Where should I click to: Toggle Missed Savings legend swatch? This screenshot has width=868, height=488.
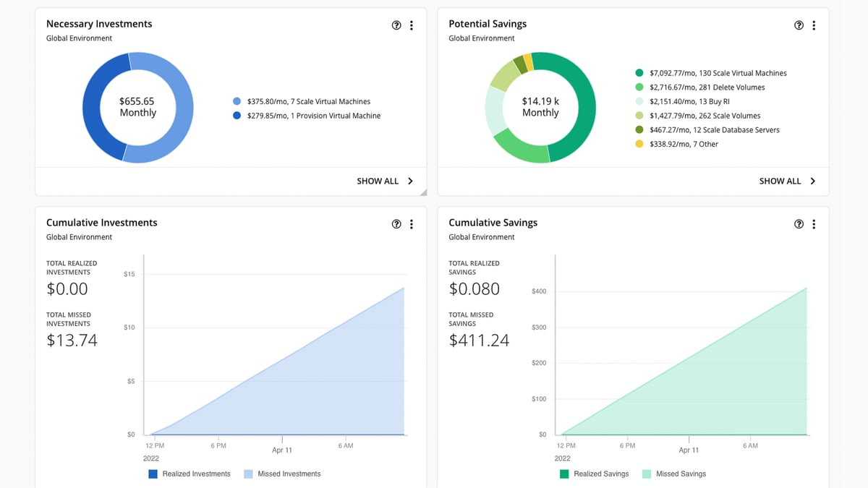tap(646, 474)
